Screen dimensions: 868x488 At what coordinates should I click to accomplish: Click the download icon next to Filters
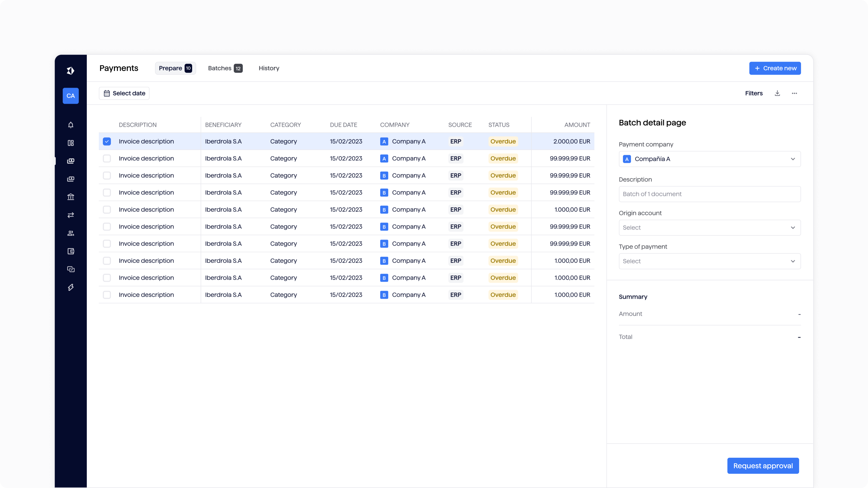pos(777,93)
